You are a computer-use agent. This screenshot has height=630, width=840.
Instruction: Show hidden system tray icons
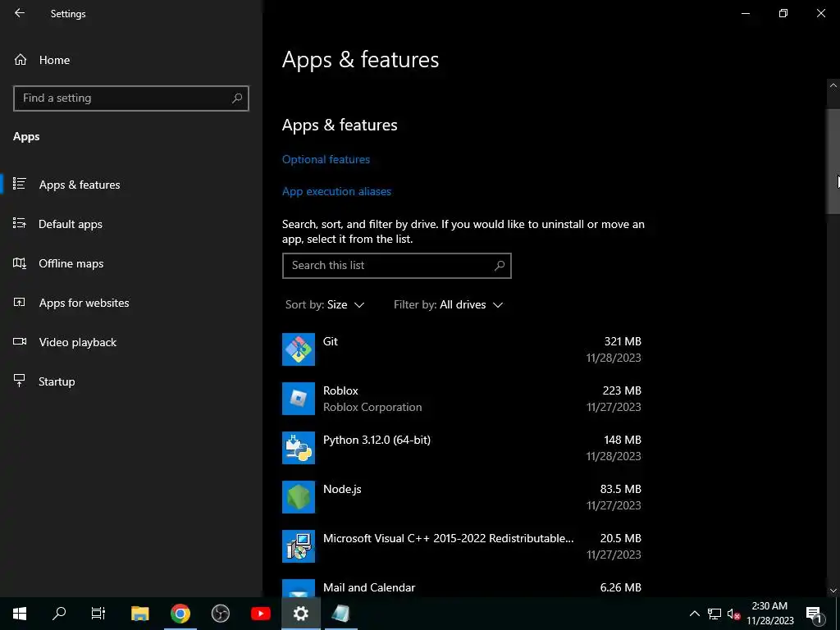point(694,614)
